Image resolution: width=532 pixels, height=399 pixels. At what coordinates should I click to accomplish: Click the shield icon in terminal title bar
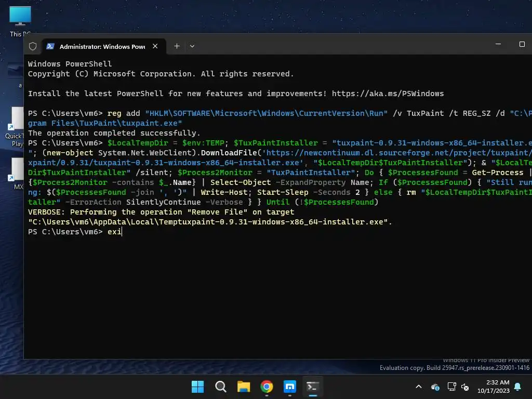[33, 46]
